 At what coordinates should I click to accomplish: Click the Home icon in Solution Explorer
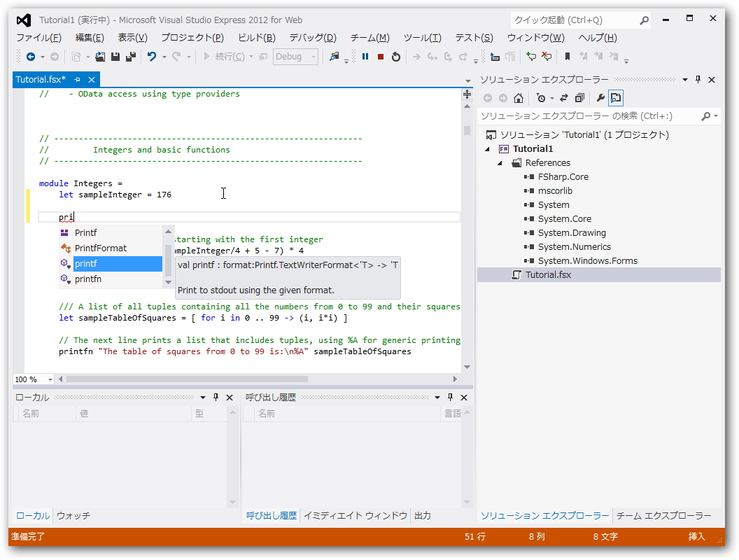click(x=519, y=97)
